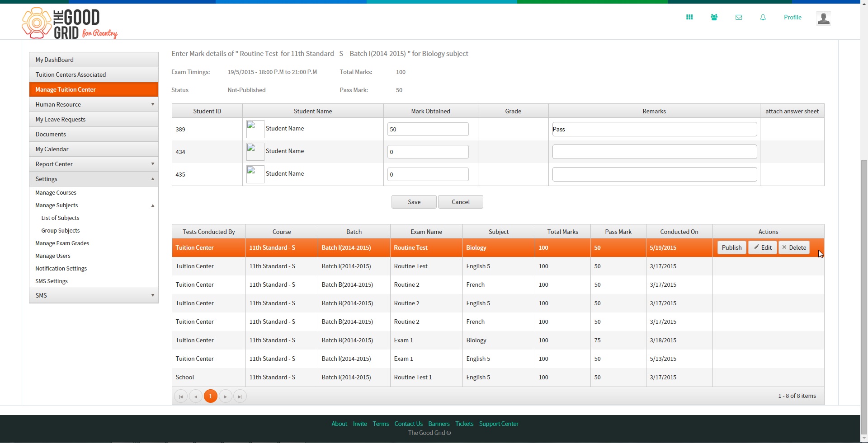Screen dimensions: 868x443
Task: Open Manage Users
Action: pos(53,256)
